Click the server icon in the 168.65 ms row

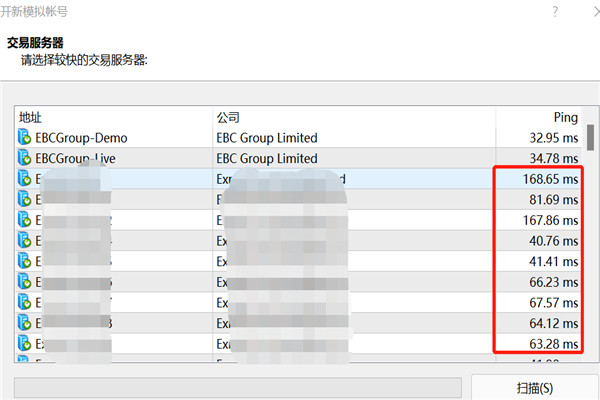pyautogui.click(x=24, y=179)
